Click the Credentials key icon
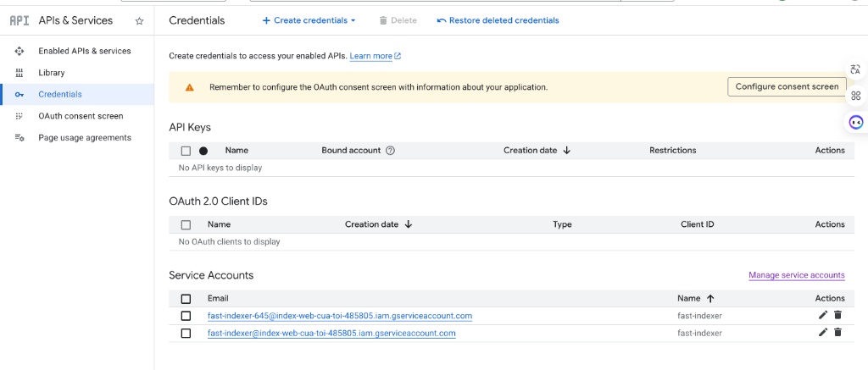868x370 pixels. (x=19, y=95)
